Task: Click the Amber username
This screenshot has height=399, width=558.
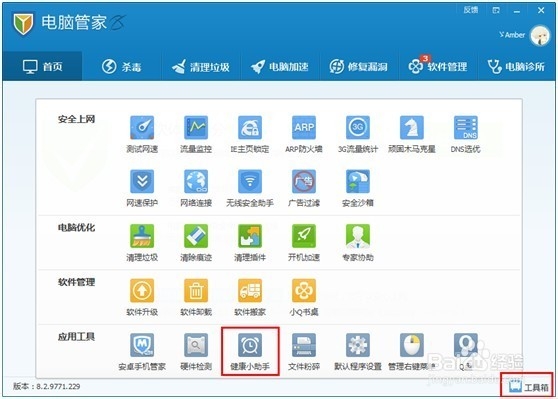Action: (515, 35)
